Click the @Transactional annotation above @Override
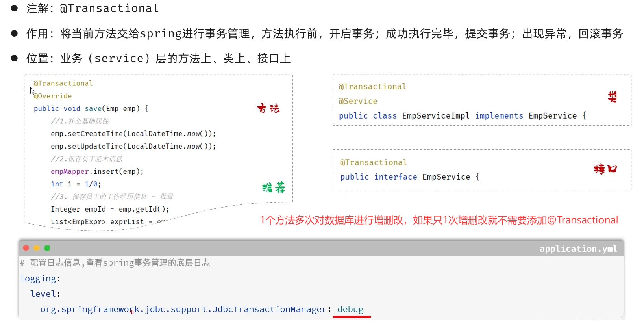The width and height of the screenshot is (644, 327). click(63, 84)
